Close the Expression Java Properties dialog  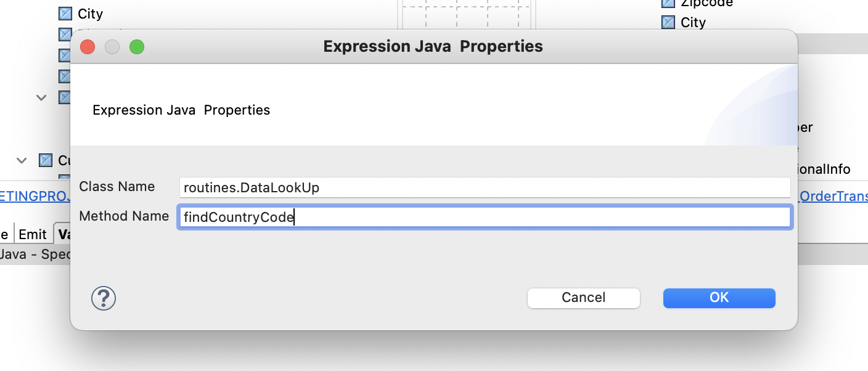88,47
